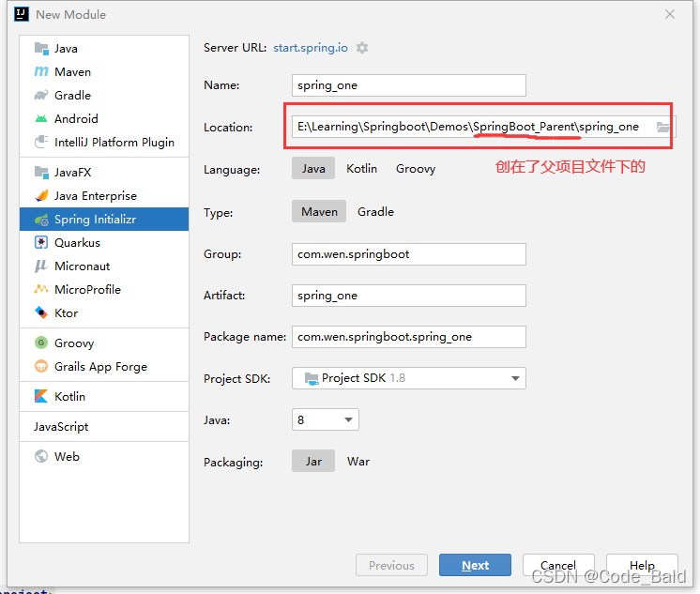700x594 pixels.
Task: Select War packaging
Action: (x=358, y=462)
